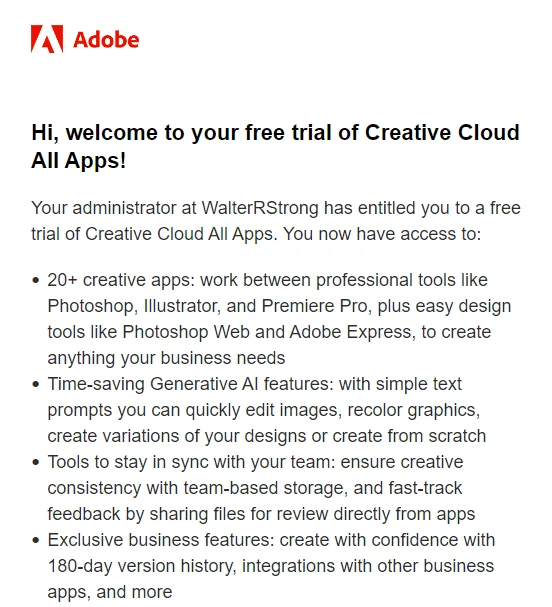Click the text 'Exclusive business features'

159,540
